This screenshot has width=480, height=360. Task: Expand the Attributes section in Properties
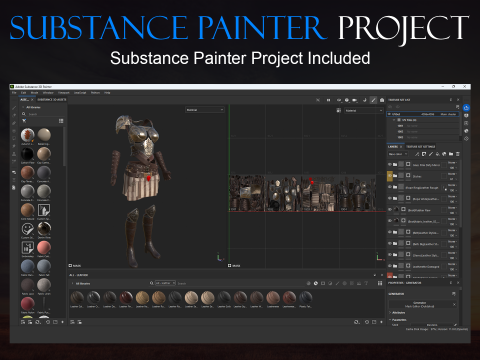pos(390,312)
